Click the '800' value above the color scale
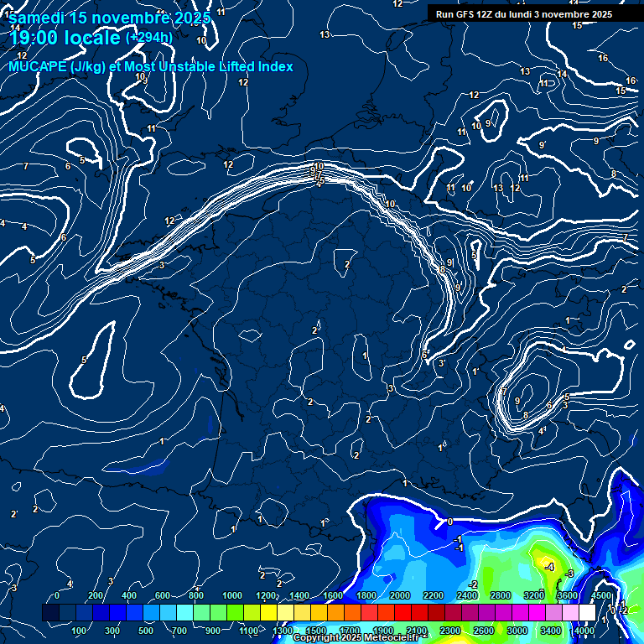 (x=196, y=595)
